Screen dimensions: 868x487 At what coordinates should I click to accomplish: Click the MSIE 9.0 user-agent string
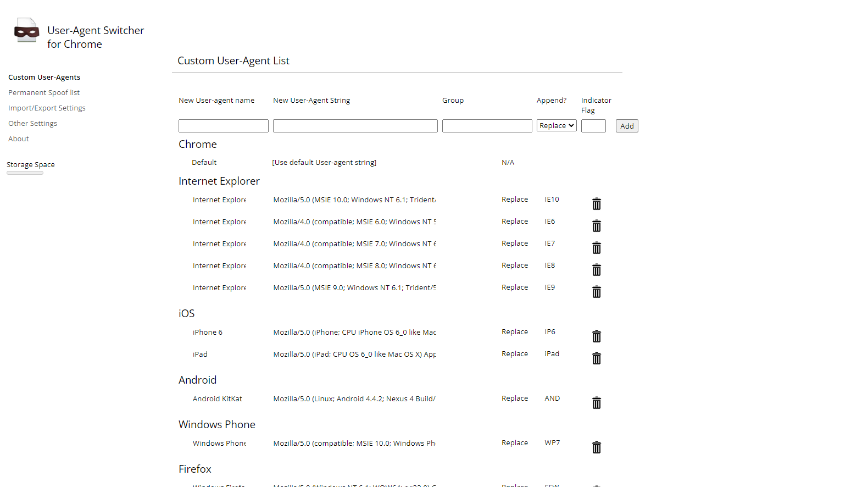click(x=354, y=288)
